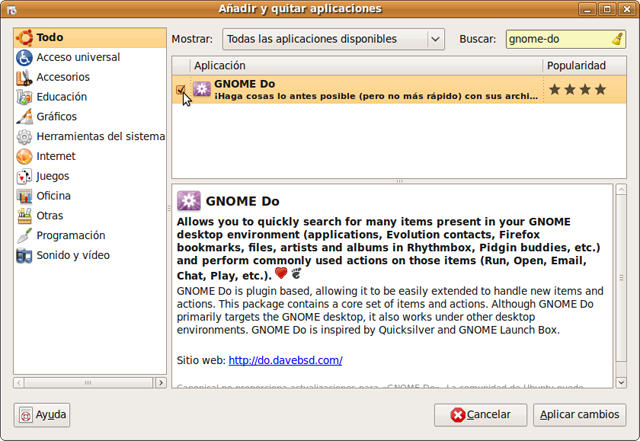Clear search with the broom icon
This screenshot has height=441, width=640.
coord(617,39)
